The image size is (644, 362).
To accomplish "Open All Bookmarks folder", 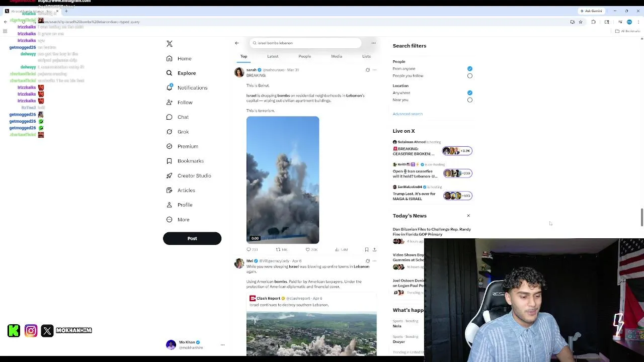I will pos(627,31).
